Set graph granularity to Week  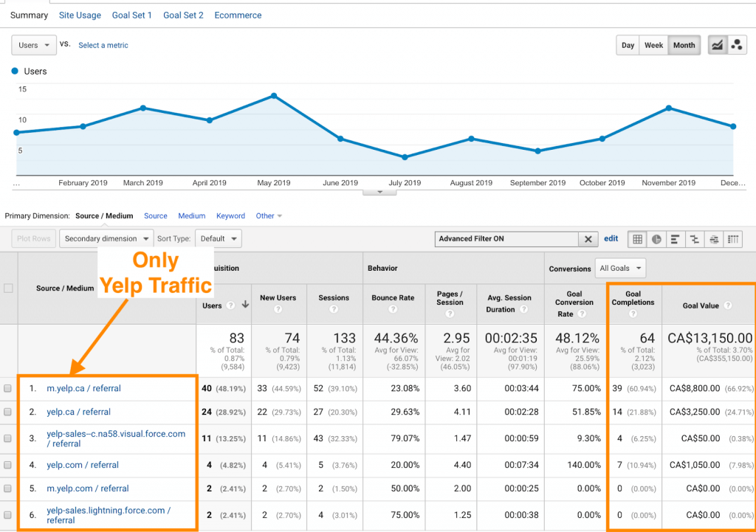tap(654, 45)
